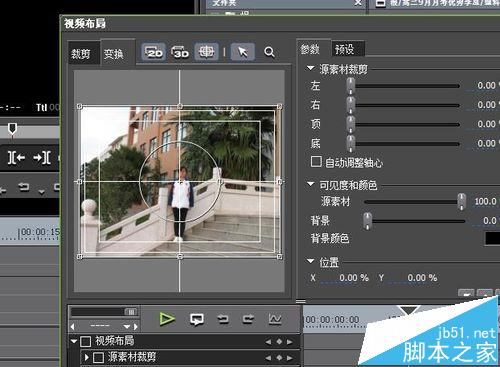Open the keyframe curve graph icon
This screenshot has width=500, height=367.
[275, 319]
